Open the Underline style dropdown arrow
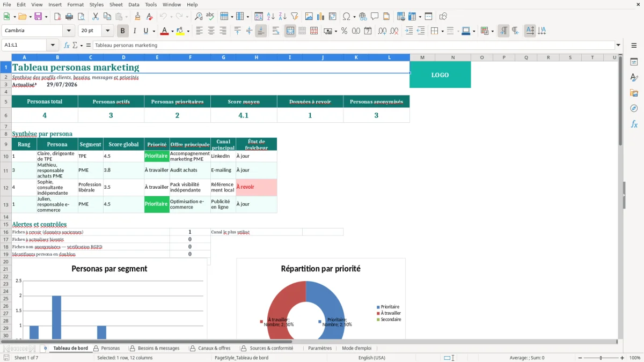The image size is (644, 362). click(x=153, y=31)
